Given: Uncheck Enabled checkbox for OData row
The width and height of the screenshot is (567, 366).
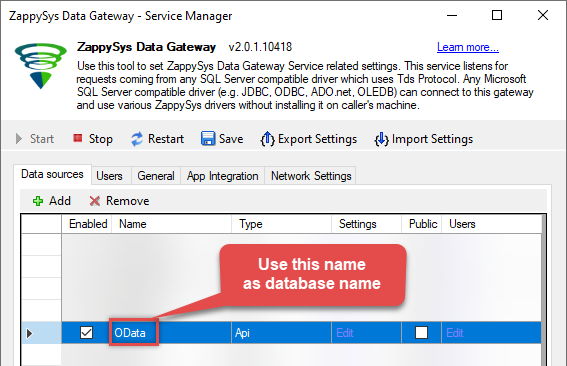Looking at the screenshot, I should click(x=86, y=332).
